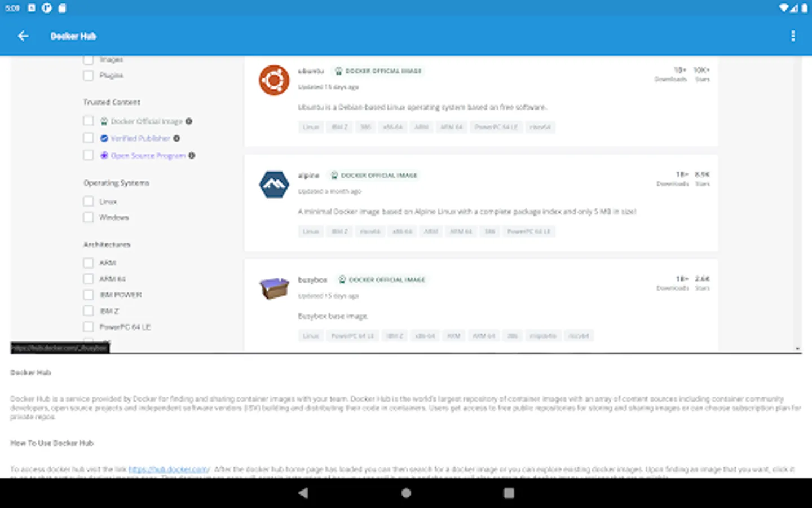Check the Docker Official Image filter

point(88,120)
